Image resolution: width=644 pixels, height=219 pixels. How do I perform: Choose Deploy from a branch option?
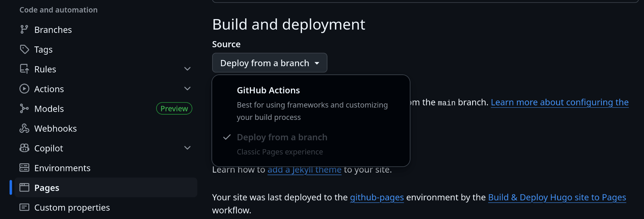click(311, 144)
